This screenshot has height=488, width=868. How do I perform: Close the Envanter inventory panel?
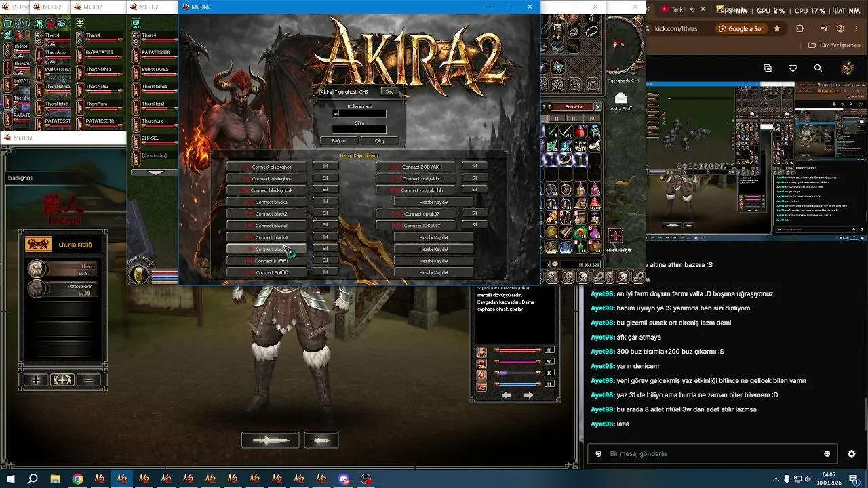(597, 107)
